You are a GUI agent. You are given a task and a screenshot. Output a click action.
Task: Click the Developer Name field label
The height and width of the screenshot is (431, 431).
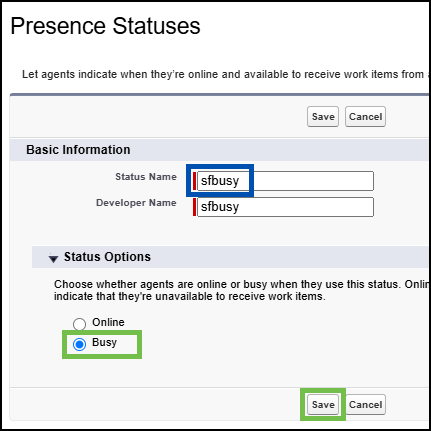(x=136, y=203)
